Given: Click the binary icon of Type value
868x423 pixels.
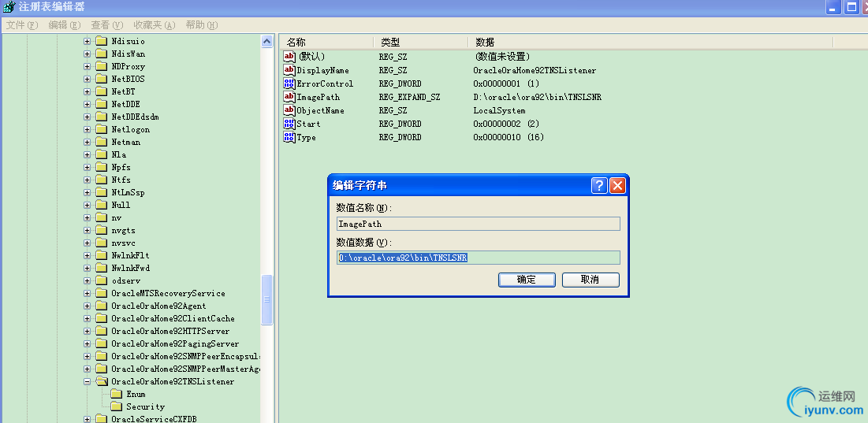Looking at the screenshot, I should click(x=289, y=137).
